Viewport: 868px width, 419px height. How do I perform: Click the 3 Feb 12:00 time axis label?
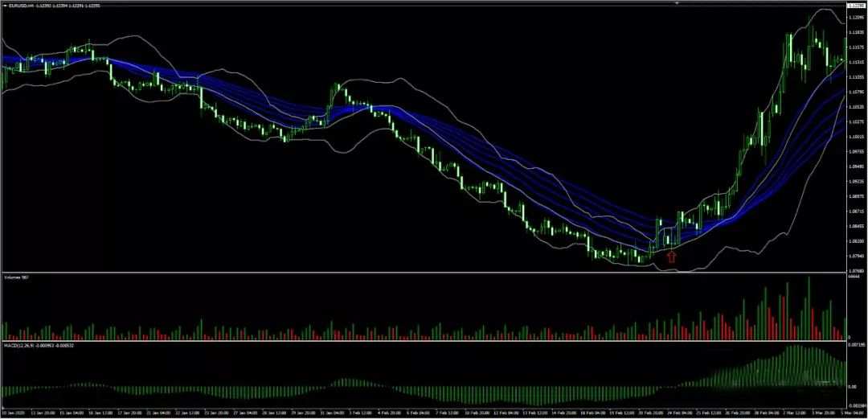tap(360, 413)
